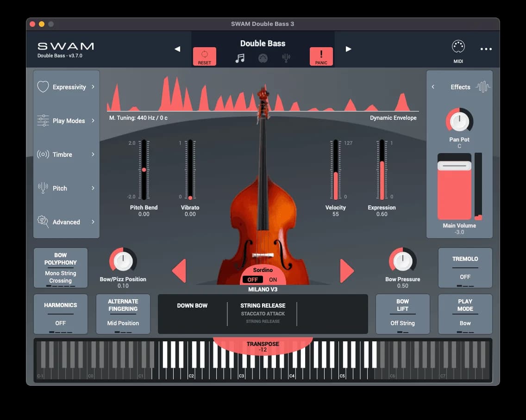Open the Advanced menu item
The height and width of the screenshot is (420, 526).
coord(66,222)
